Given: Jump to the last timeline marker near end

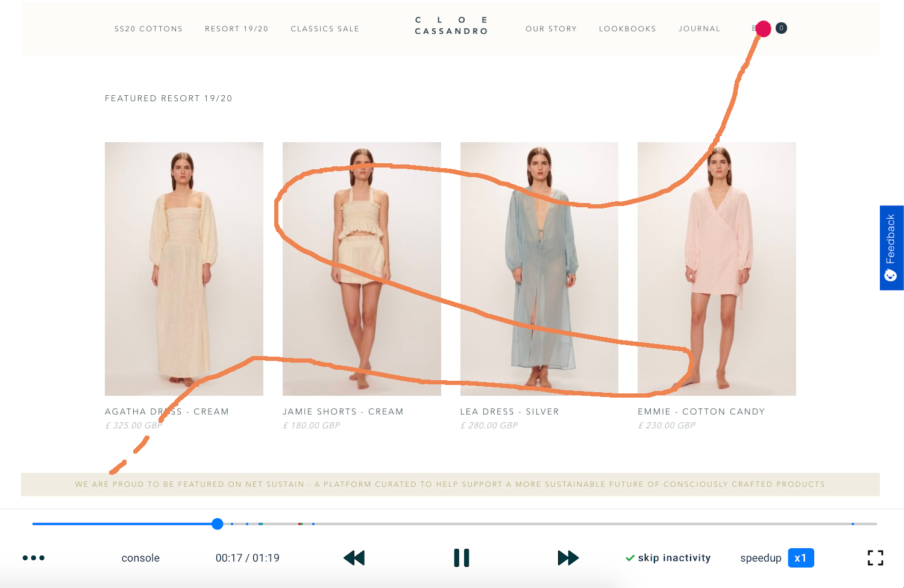Looking at the screenshot, I should (853, 524).
